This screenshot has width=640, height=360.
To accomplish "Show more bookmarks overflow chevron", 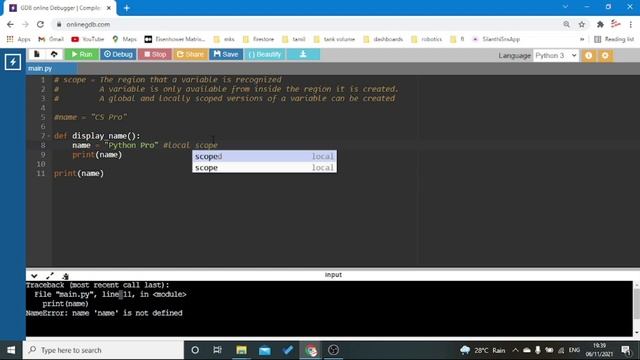I will [x=582, y=39].
